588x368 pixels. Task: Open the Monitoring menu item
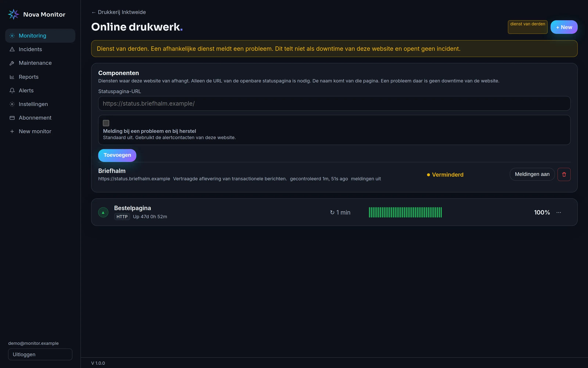point(40,36)
